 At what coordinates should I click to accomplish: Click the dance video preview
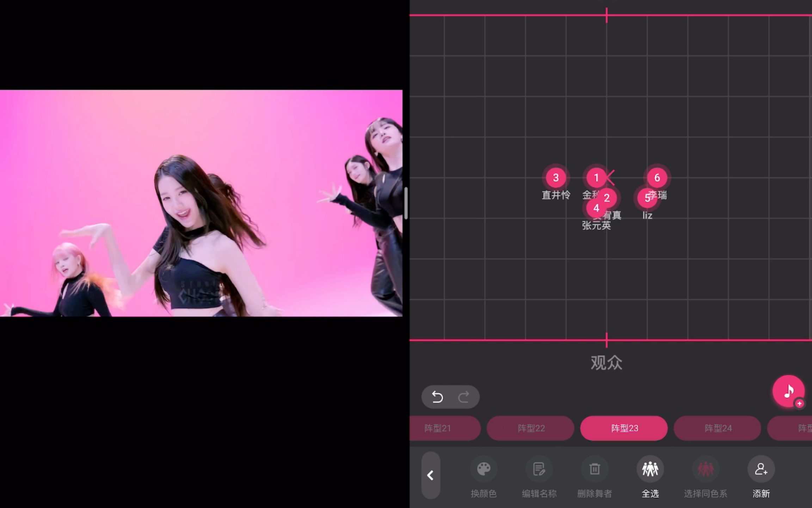(x=201, y=203)
